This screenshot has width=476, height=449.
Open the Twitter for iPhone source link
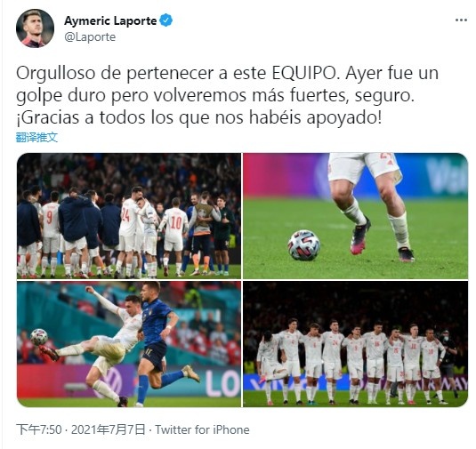point(203,429)
